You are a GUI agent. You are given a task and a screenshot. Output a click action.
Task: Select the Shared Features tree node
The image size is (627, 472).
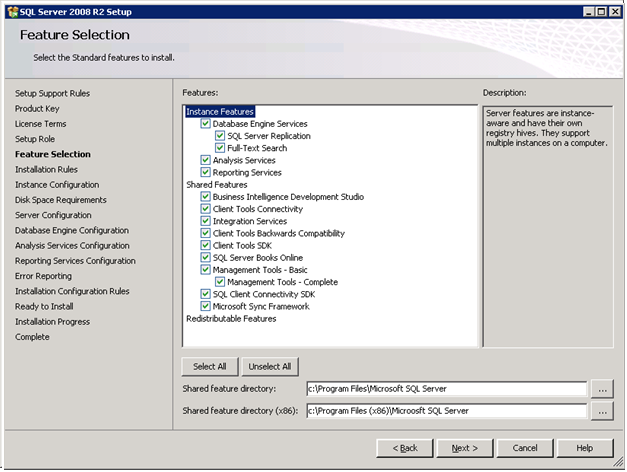coord(217,185)
